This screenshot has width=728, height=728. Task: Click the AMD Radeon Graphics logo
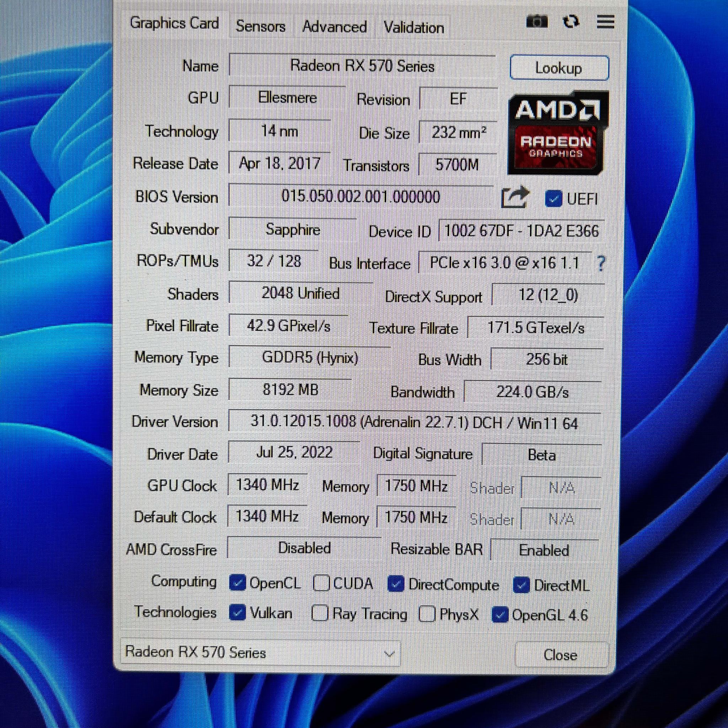click(x=558, y=133)
